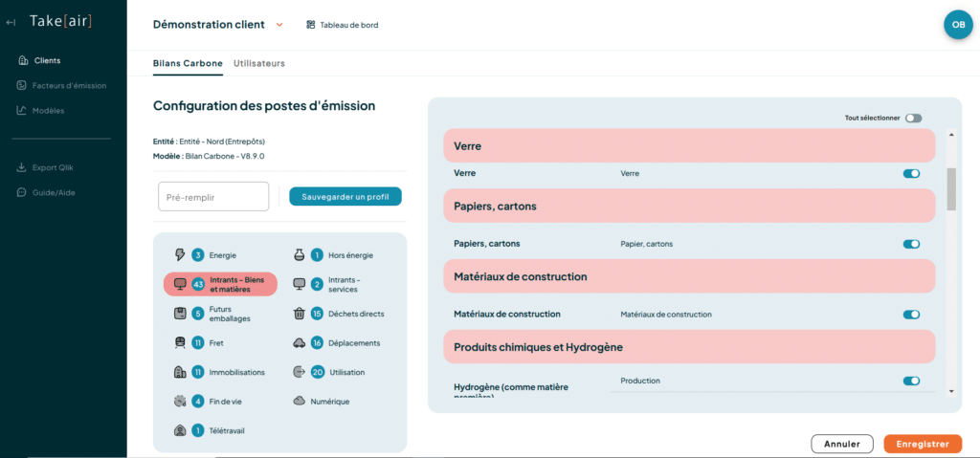Viewport: 980px width, 458px height.
Task: Turn off the Papiers, cartons toggle
Action: click(911, 244)
